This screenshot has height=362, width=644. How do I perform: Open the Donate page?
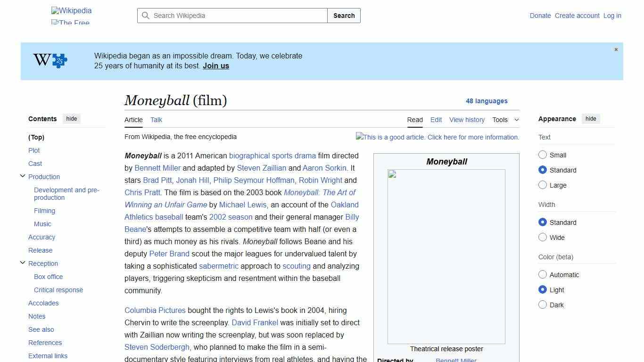540,16
